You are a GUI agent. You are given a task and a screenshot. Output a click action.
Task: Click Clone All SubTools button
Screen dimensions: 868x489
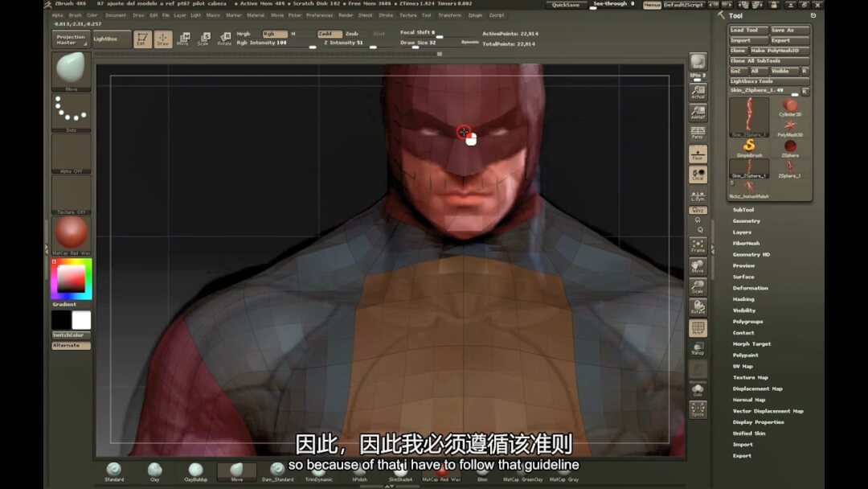(769, 61)
